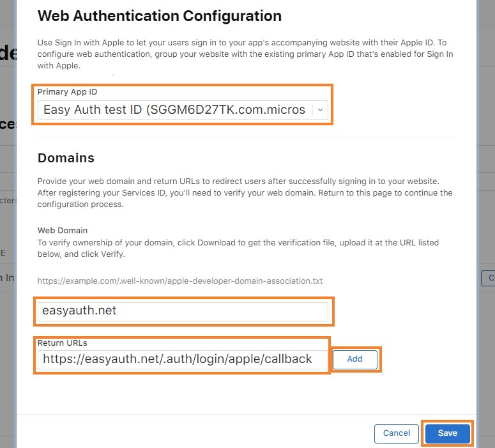495x448 pixels.
Task: Focus the easyauth.net web domain field
Action: point(183,311)
